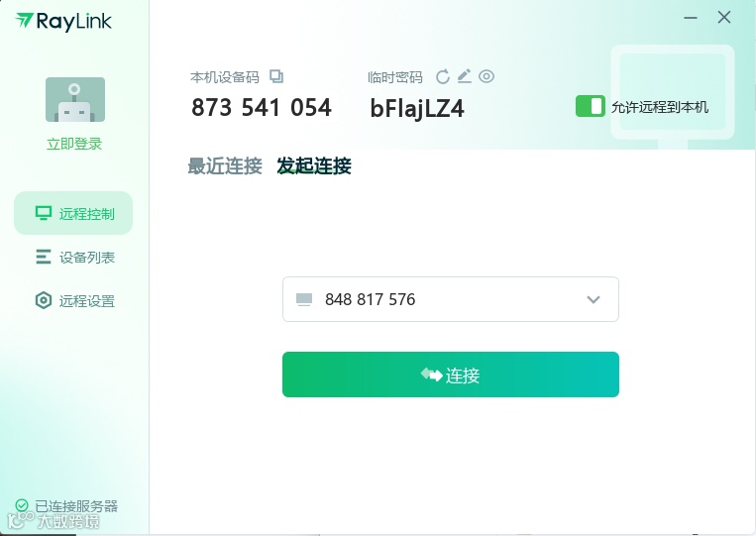Expand the device code dropdown arrow
This screenshot has height=536, width=756.
594,300
